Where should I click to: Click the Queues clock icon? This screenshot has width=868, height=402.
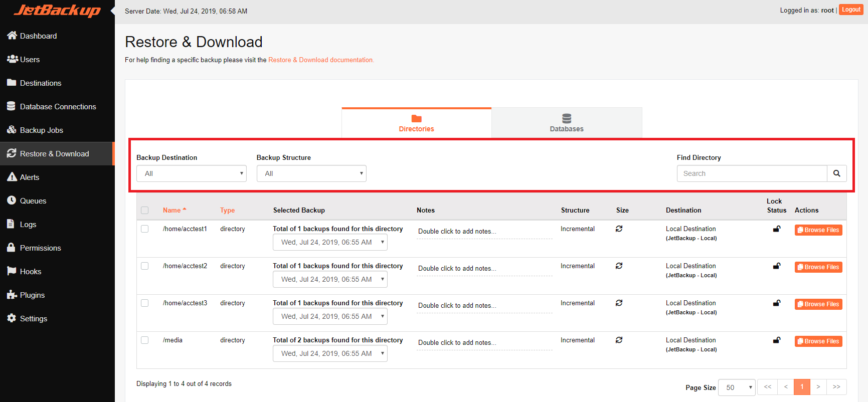tap(12, 200)
